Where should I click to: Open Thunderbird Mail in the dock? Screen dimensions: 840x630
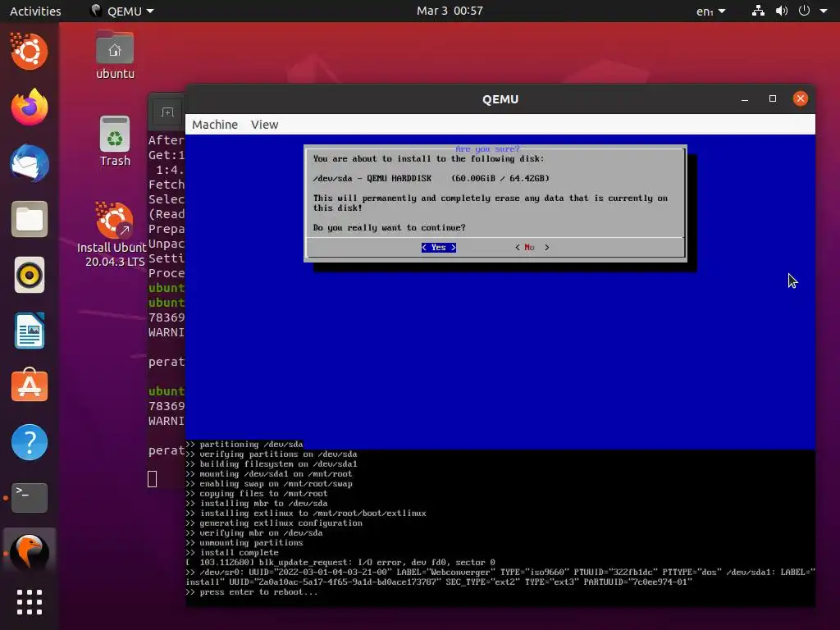(x=29, y=163)
